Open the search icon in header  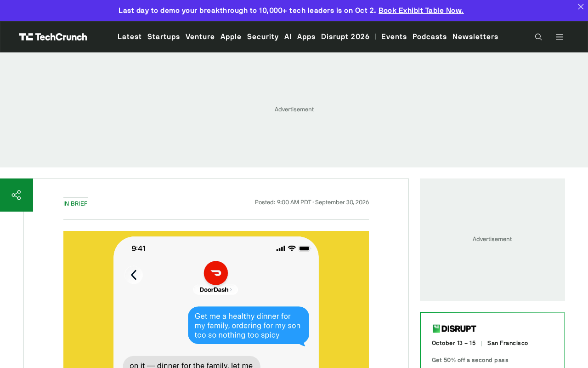tap(538, 37)
